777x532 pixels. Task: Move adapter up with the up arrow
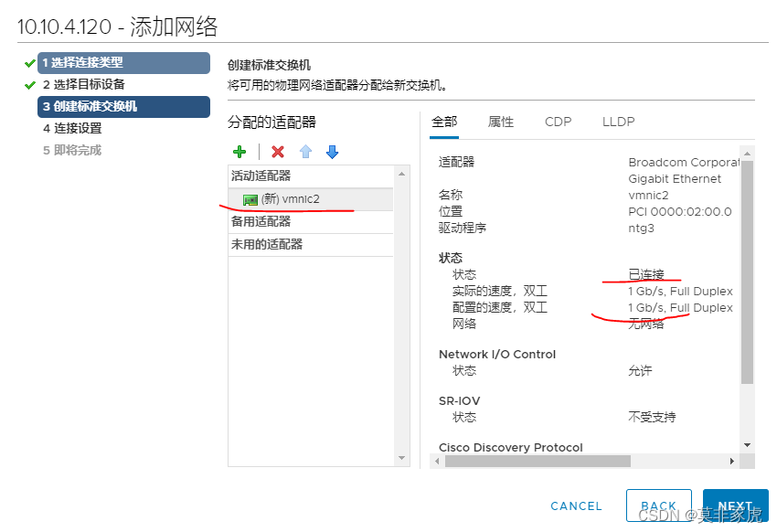(x=305, y=152)
